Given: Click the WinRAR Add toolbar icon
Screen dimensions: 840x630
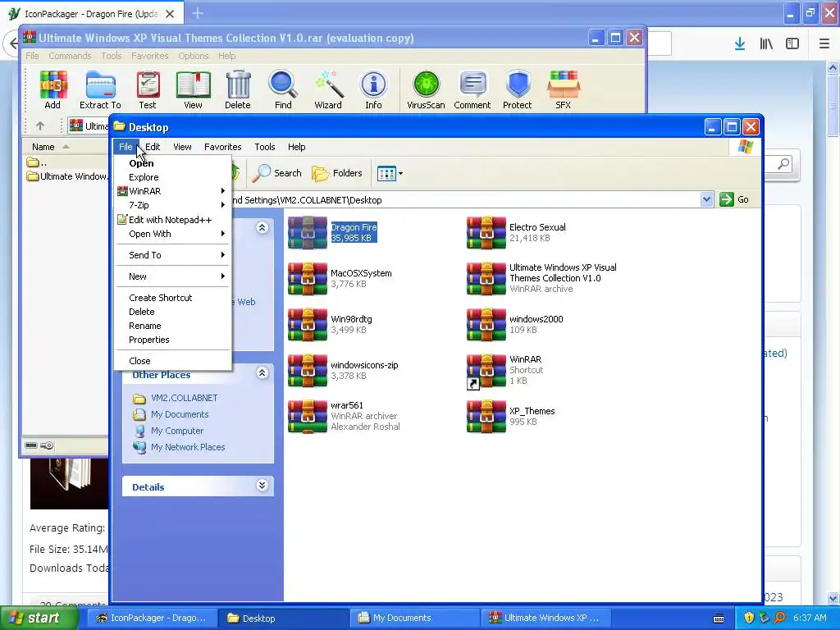Looking at the screenshot, I should pos(52,90).
